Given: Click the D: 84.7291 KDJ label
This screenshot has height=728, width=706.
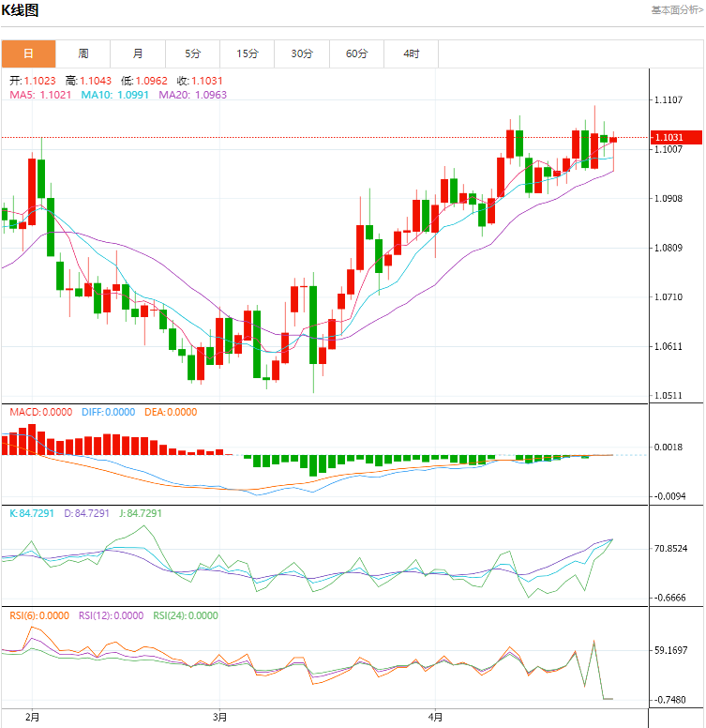Looking at the screenshot, I should pyautogui.click(x=86, y=513).
